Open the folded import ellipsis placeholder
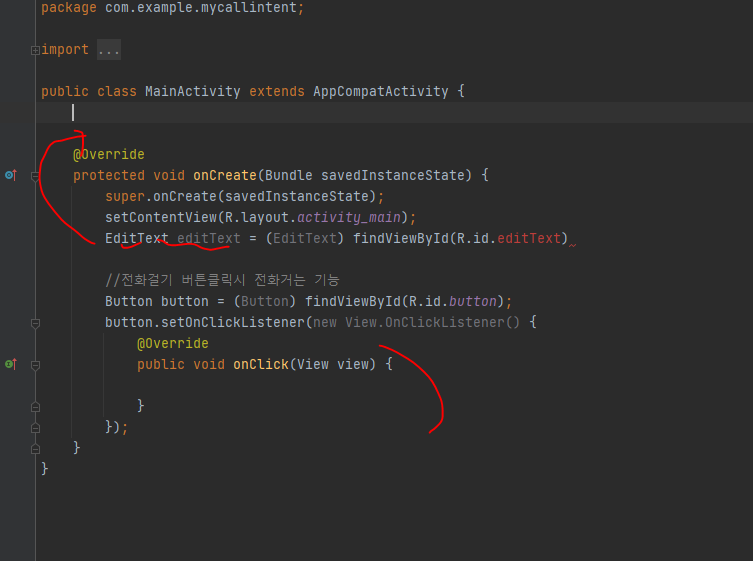 pos(109,49)
